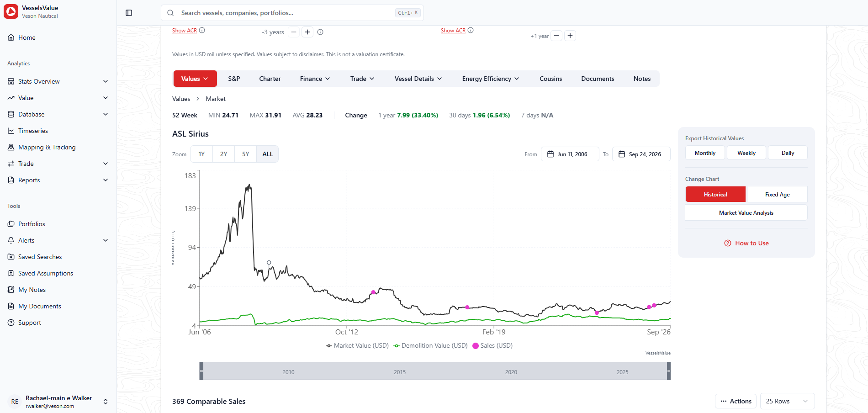Click the VesselsValue logo icon

tap(11, 11)
